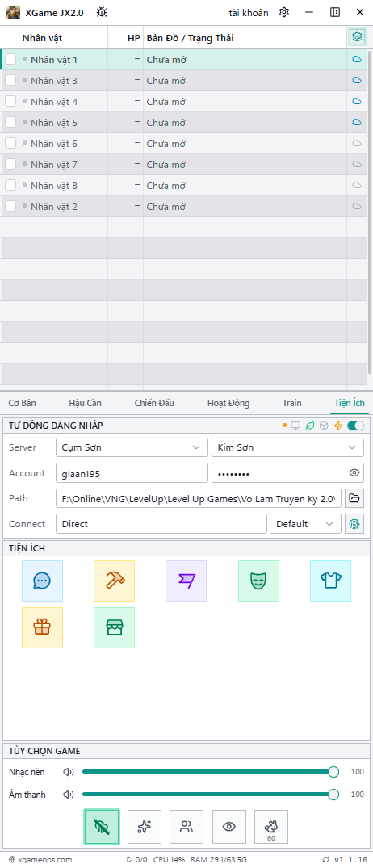Screen dimensions: 373x868
Task: Click the Nhân vật column header
Action: 42,38
